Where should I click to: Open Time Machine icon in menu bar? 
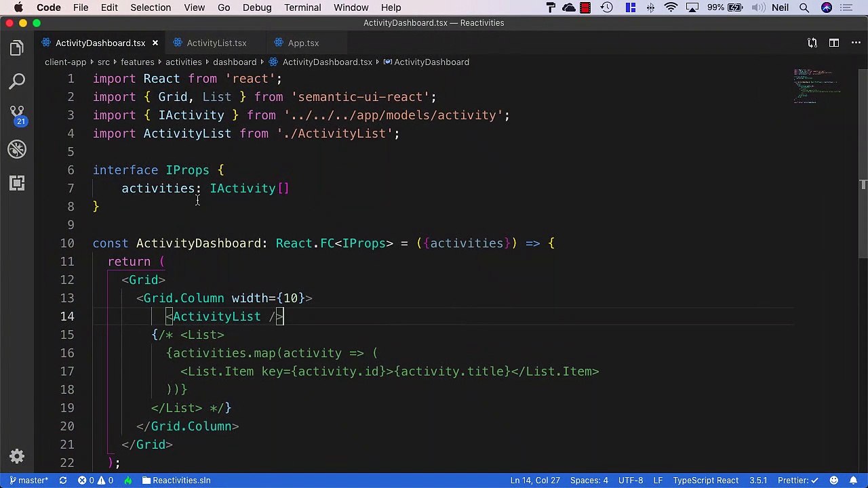(607, 7)
